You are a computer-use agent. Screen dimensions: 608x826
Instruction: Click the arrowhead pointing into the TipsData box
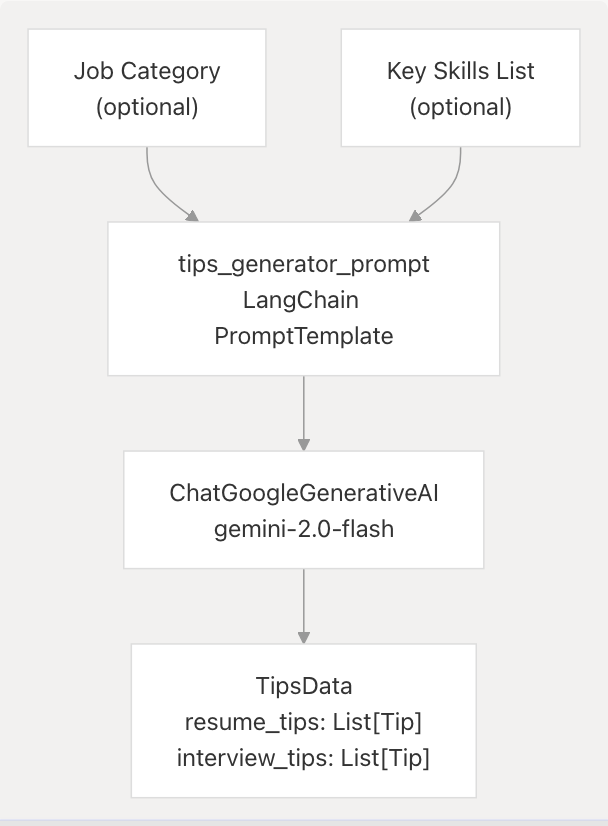click(303, 637)
